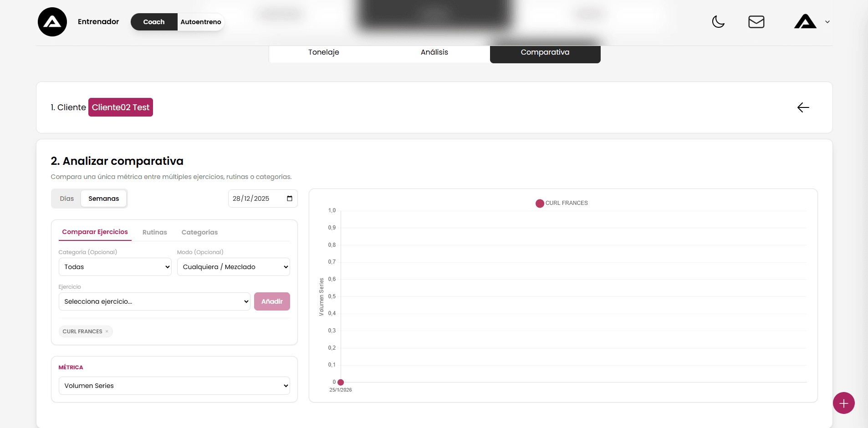
Task: Switch to Autoentreno mode
Action: tap(201, 22)
